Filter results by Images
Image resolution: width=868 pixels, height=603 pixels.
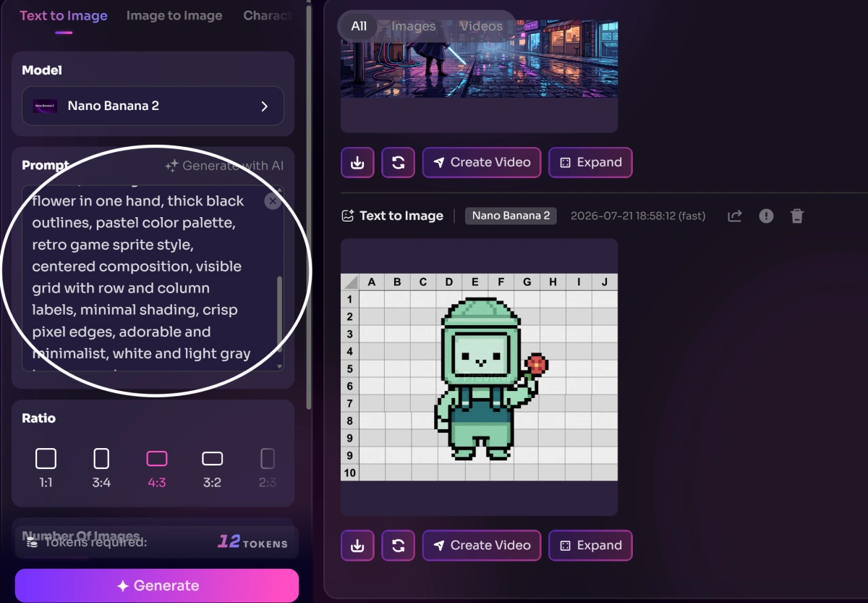point(414,26)
